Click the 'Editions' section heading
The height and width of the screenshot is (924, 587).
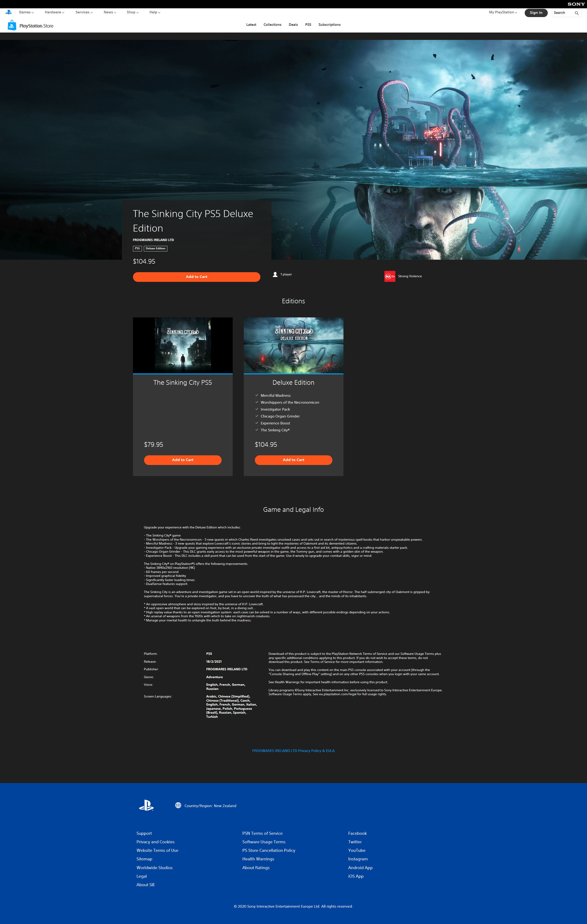click(293, 301)
